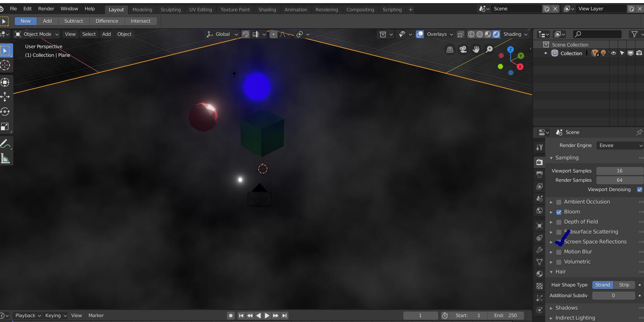The image size is (644, 322).
Task: Open Global transform orientation dropdown
Action: click(x=222, y=34)
